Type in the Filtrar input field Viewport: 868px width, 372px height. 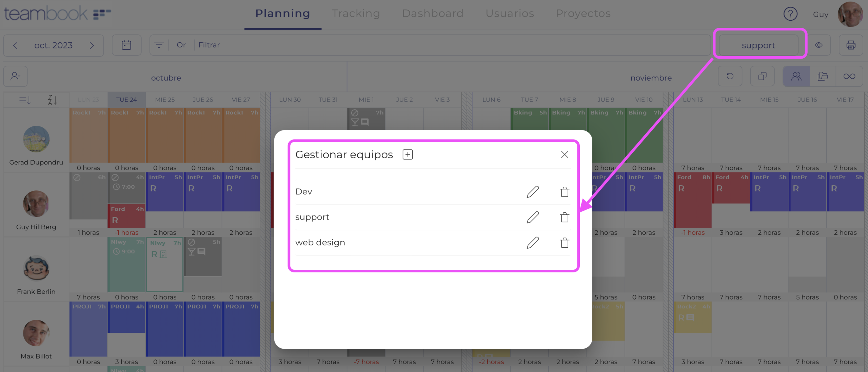point(441,45)
